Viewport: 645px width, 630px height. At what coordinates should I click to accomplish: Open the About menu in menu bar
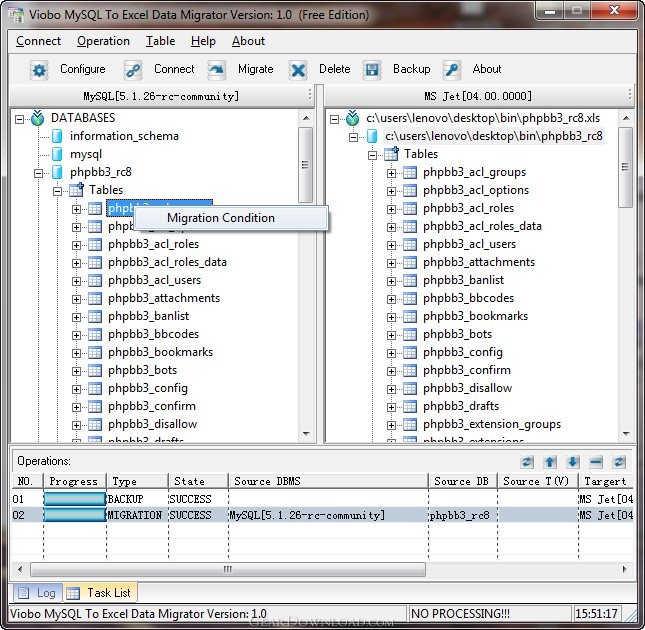coord(248,41)
